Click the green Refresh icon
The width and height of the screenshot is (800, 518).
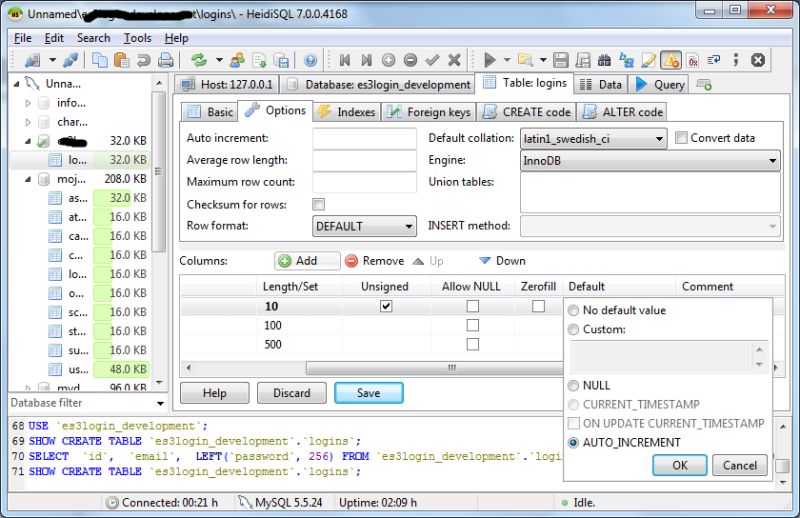[x=198, y=60]
